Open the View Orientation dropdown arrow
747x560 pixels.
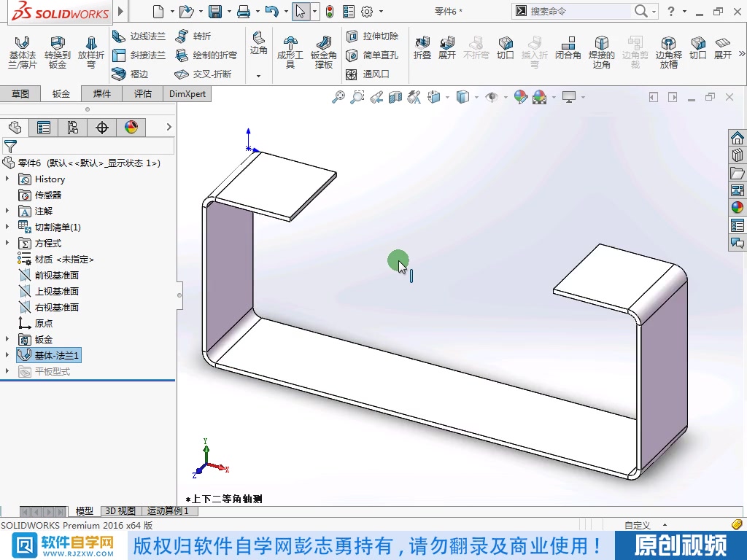coord(447,96)
